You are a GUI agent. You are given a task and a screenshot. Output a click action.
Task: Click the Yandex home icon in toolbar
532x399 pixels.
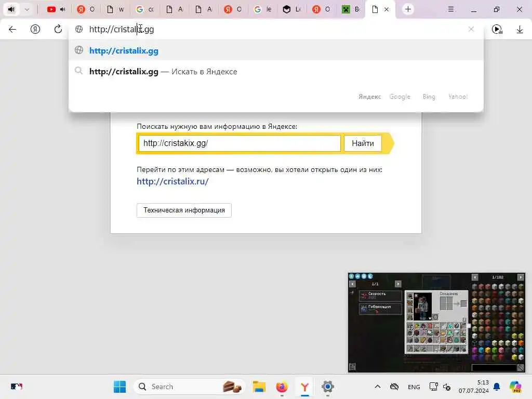click(x=35, y=29)
